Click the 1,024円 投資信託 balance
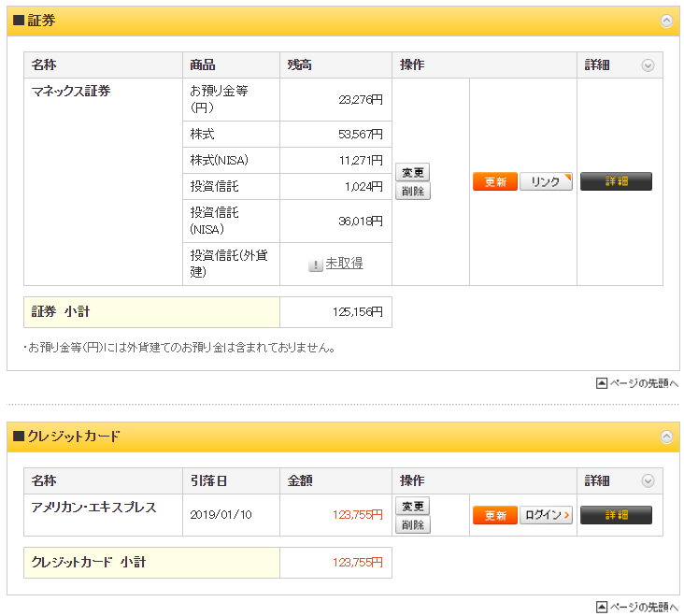Screen dimensions: 684x616 coord(363,187)
